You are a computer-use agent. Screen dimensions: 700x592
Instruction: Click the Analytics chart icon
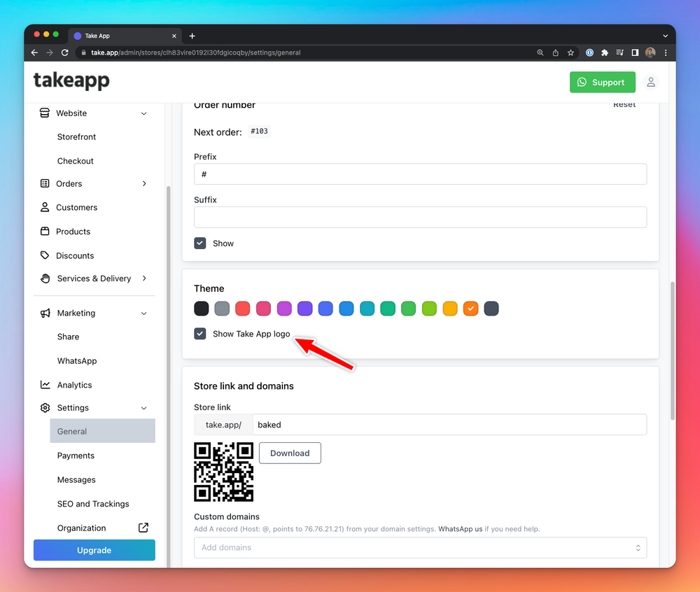[x=45, y=385]
